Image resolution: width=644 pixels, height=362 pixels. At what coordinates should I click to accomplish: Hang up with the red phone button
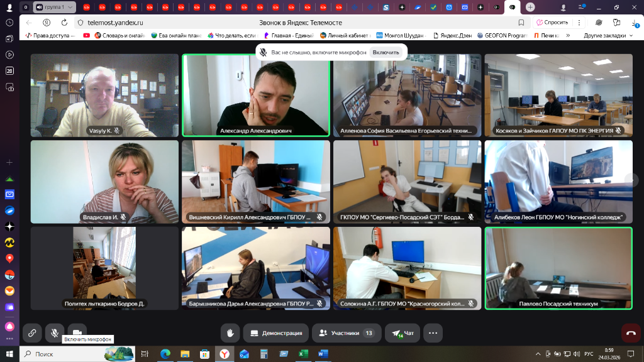(631, 334)
